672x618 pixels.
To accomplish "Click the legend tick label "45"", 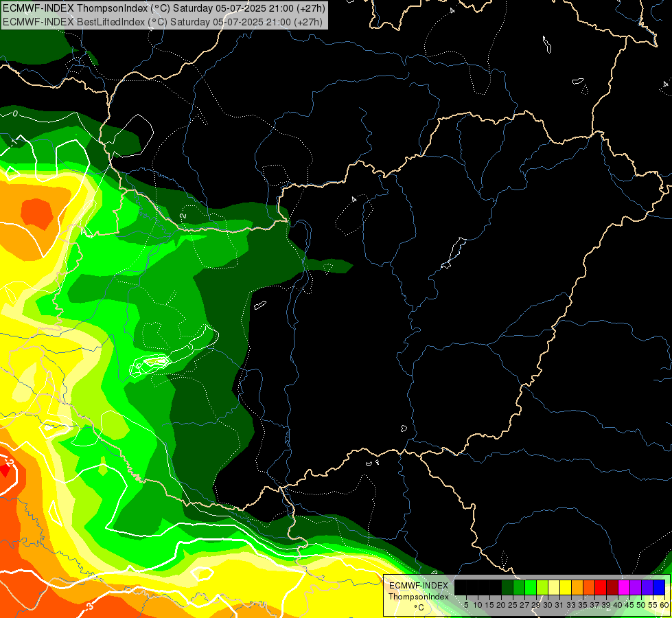I will click(629, 605).
